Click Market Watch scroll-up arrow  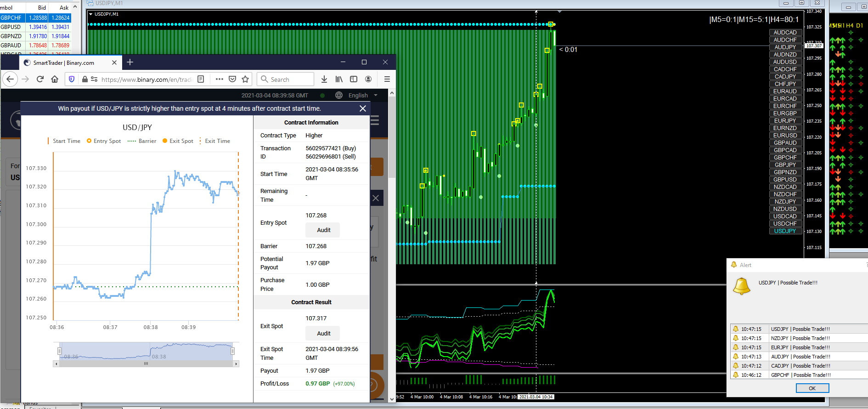point(75,7)
